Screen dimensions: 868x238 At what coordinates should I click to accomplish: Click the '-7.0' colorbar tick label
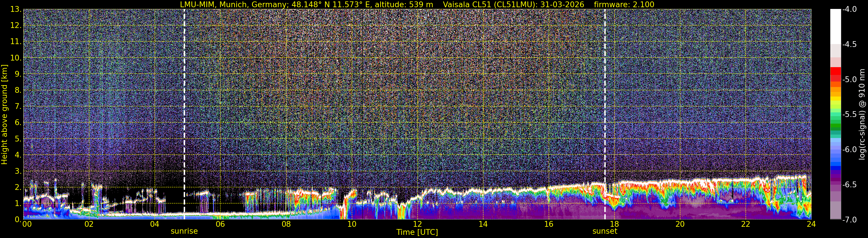849,220
